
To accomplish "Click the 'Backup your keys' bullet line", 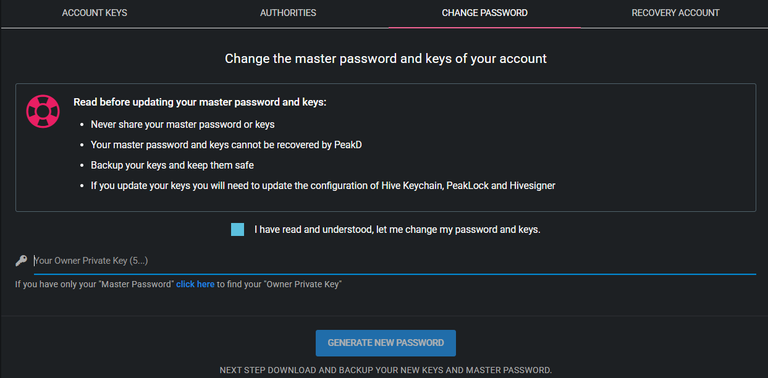I will pyautogui.click(x=172, y=165).
